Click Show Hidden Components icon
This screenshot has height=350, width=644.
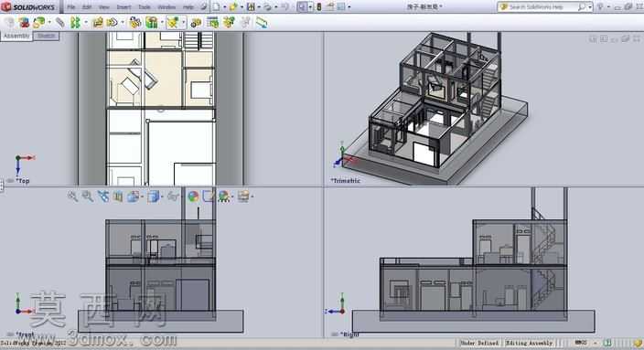[134, 22]
